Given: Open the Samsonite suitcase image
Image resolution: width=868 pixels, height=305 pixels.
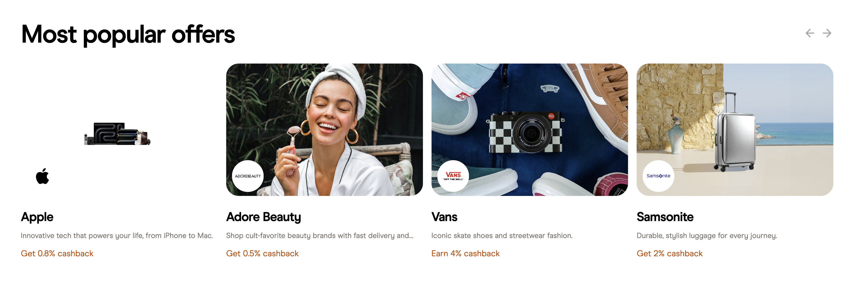Looking at the screenshot, I should pyautogui.click(x=735, y=129).
